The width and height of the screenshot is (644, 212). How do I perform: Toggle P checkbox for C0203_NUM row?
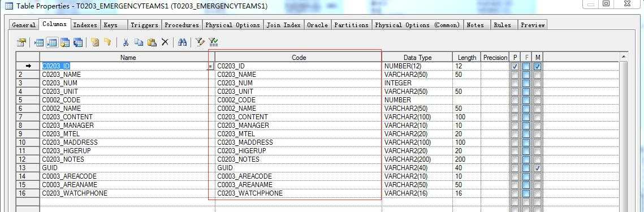click(515, 83)
